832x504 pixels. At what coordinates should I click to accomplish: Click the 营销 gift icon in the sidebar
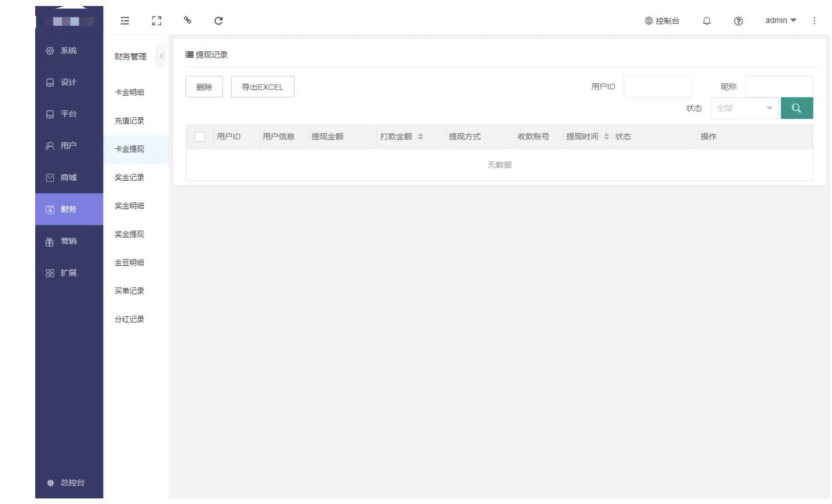click(50, 242)
